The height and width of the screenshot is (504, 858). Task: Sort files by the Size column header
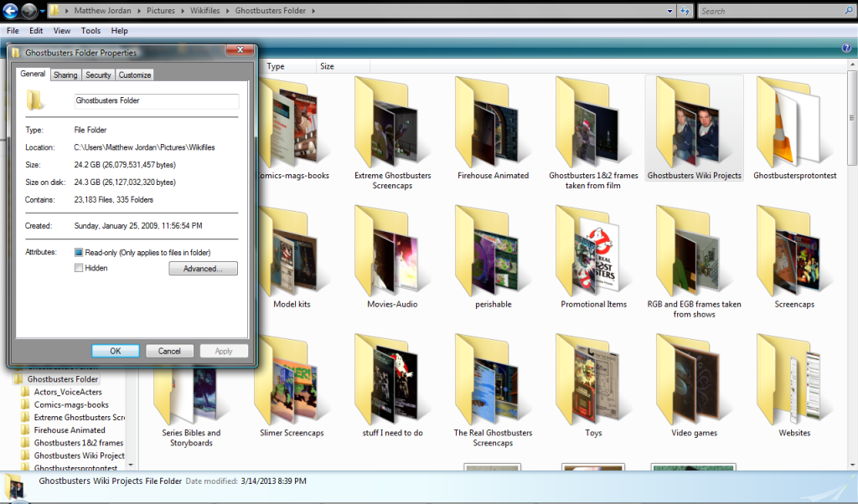click(x=343, y=66)
